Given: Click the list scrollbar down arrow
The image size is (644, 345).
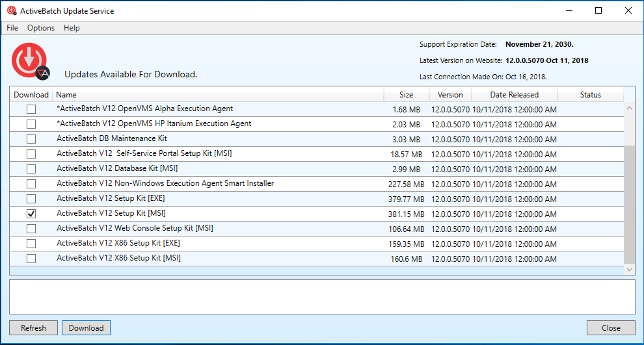Looking at the screenshot, I should [x=629, y=270].
